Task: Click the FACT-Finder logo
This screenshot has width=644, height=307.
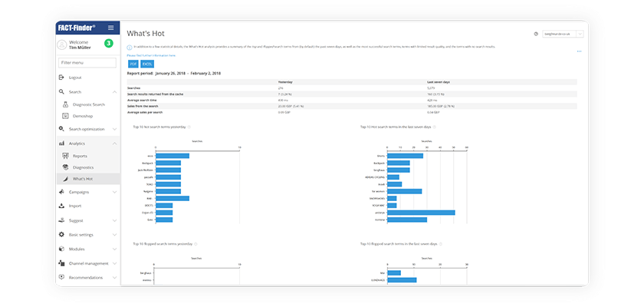Action: [77, 28]
